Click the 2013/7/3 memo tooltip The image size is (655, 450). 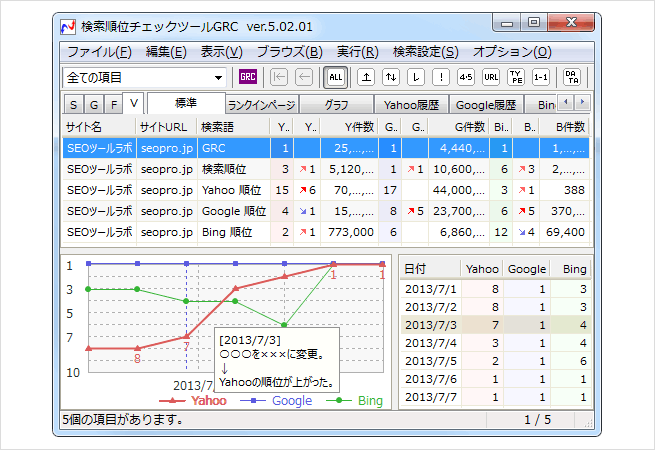pos(277,360)
